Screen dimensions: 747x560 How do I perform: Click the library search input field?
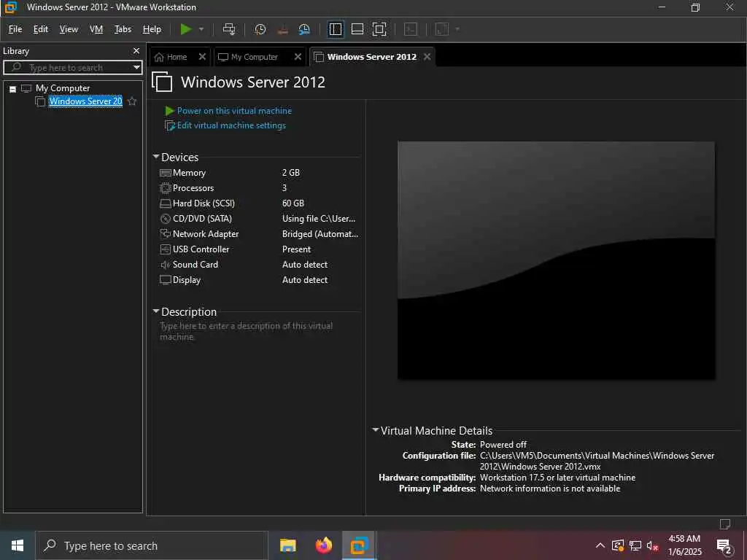72,67
